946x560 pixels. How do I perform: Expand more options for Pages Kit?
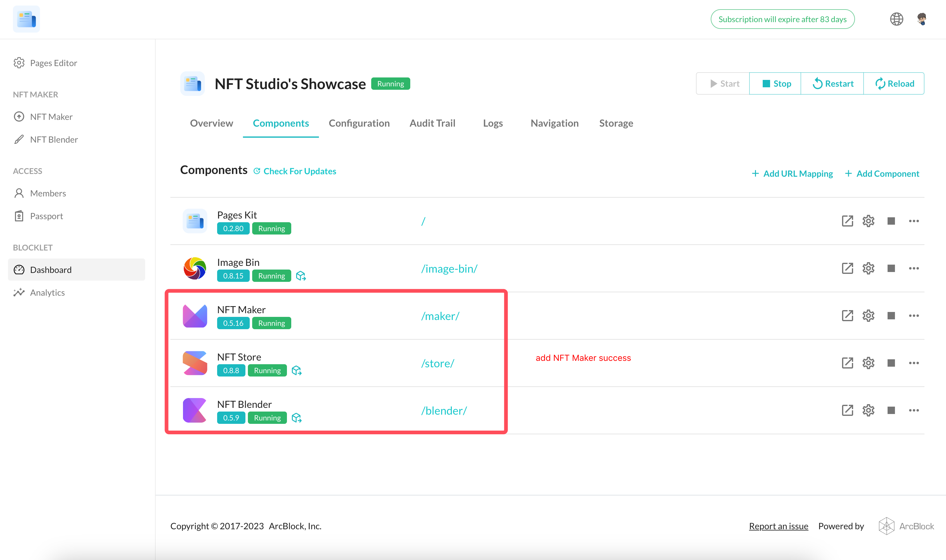pyautogui.click(x=913, y=221)
